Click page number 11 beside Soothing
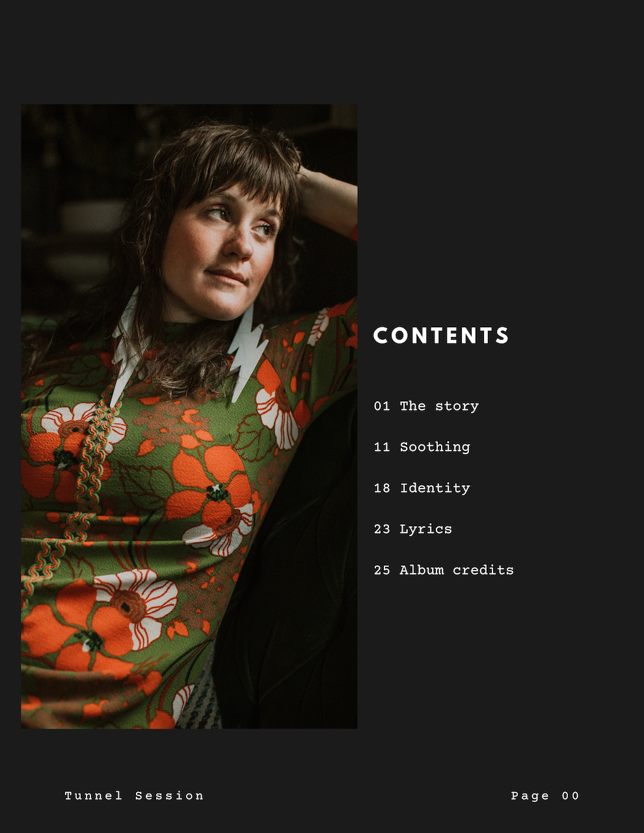This screenshot has height=833, width=644. pyautogui.click(x=382, y=447)
